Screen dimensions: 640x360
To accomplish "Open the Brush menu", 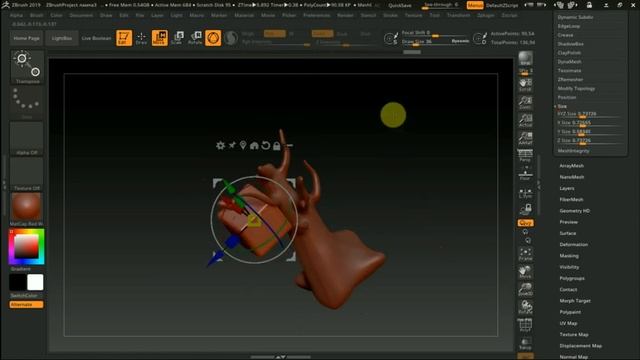I will click(x=36, y=15).
